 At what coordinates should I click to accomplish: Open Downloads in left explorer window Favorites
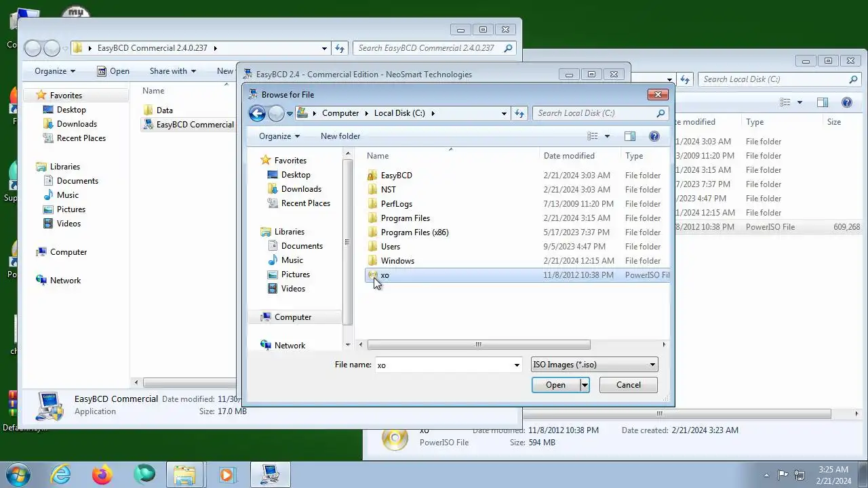[70, 124]
